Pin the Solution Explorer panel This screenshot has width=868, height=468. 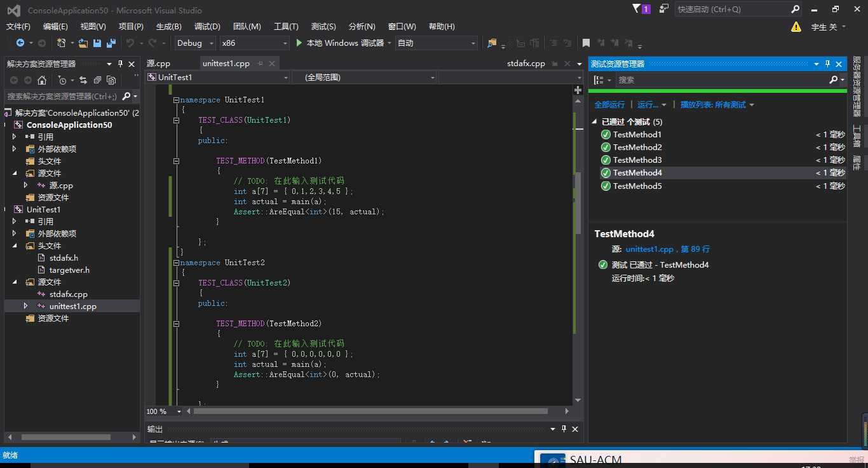[120, 64]
